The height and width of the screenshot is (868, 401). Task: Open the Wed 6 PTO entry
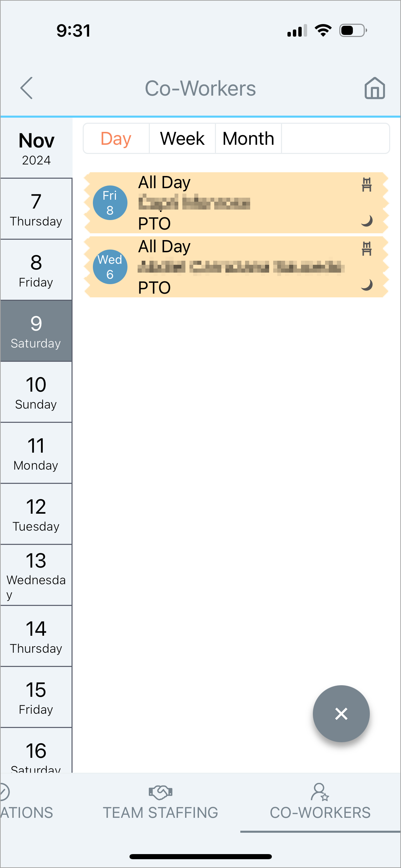click(236, 267)
